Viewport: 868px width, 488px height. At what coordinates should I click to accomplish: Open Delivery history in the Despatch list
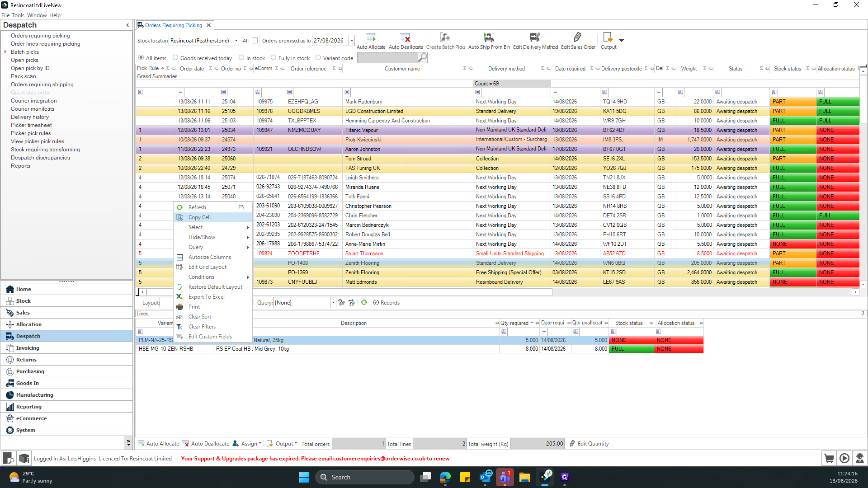pyautogui.click(x=30, y=117)
